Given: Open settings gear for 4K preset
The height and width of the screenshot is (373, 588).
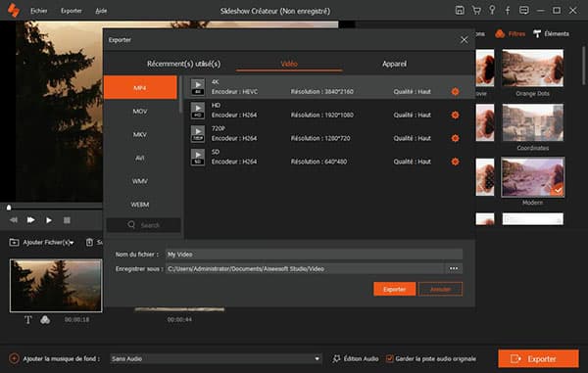Looking at the screenshot, I should click(455, 91).
